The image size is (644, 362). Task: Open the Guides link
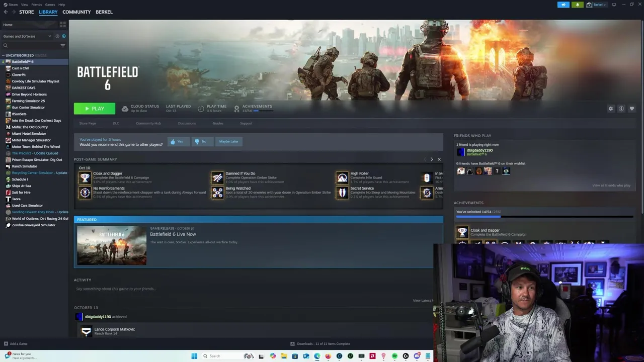[218, 123]
